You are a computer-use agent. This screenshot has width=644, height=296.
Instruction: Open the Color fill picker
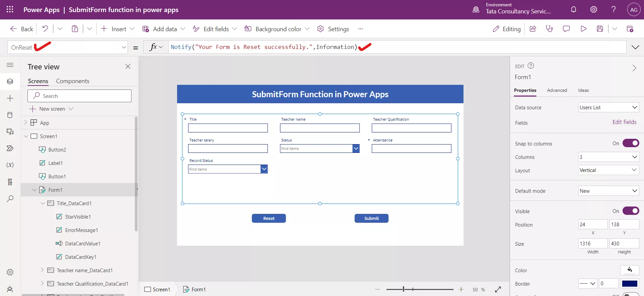pos(630,270)
